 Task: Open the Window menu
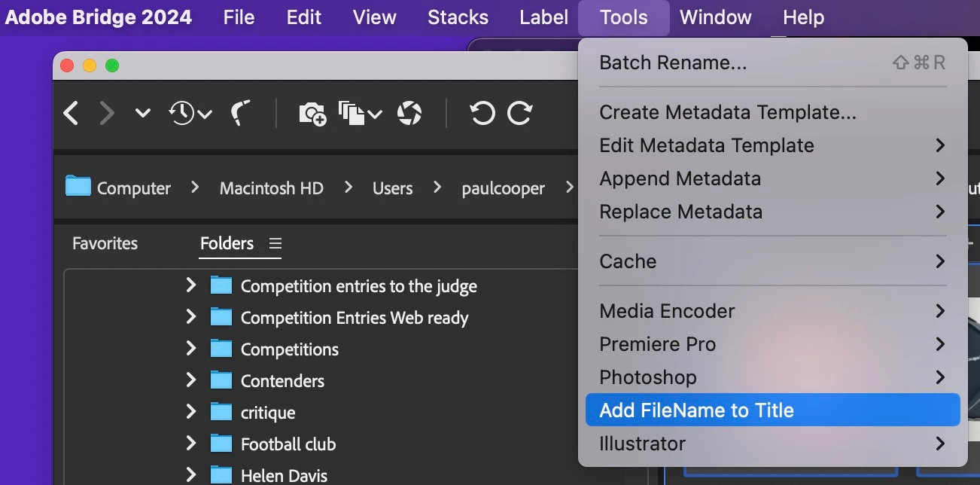[x=716, y=17]
